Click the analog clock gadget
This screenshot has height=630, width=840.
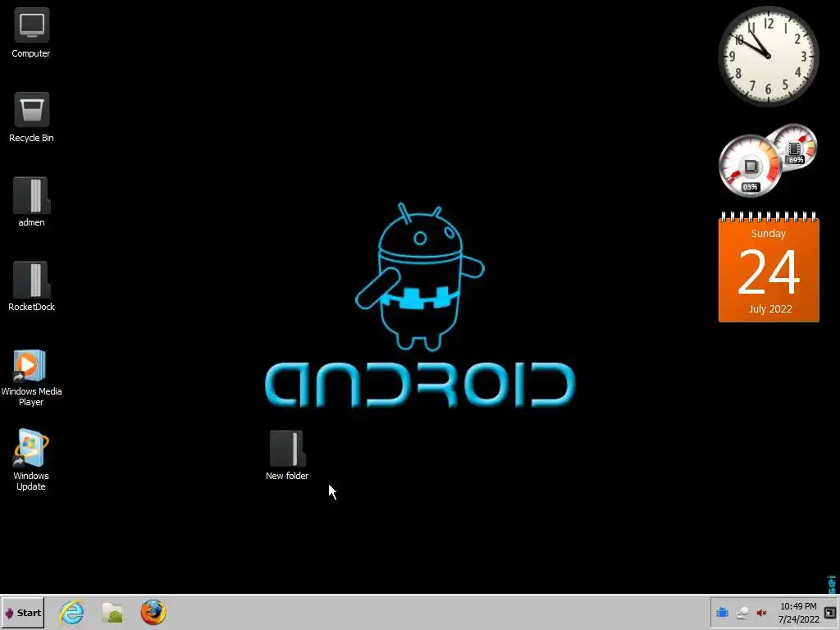click(x=768, y=56)
